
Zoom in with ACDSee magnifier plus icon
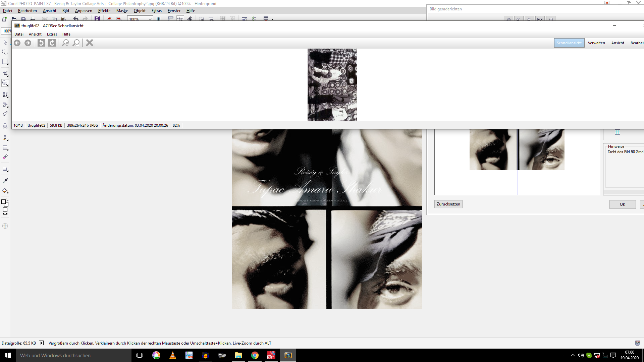[65, 43]
